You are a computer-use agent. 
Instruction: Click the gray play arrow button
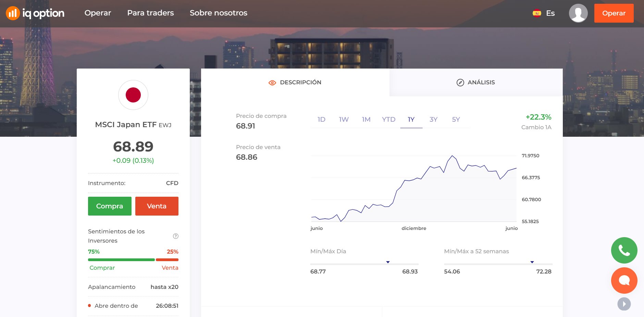pos(624,304)
